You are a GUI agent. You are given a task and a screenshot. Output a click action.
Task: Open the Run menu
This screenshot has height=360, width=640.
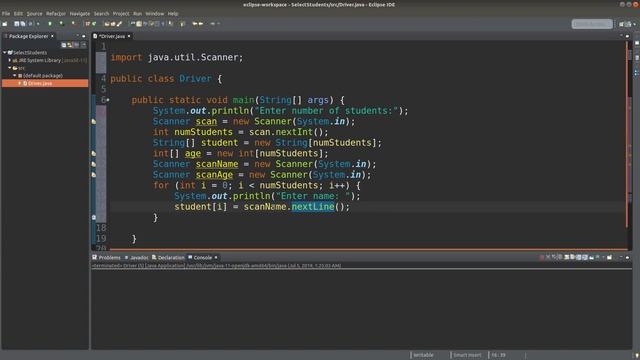pyautogui.click(x=138, y=13)
